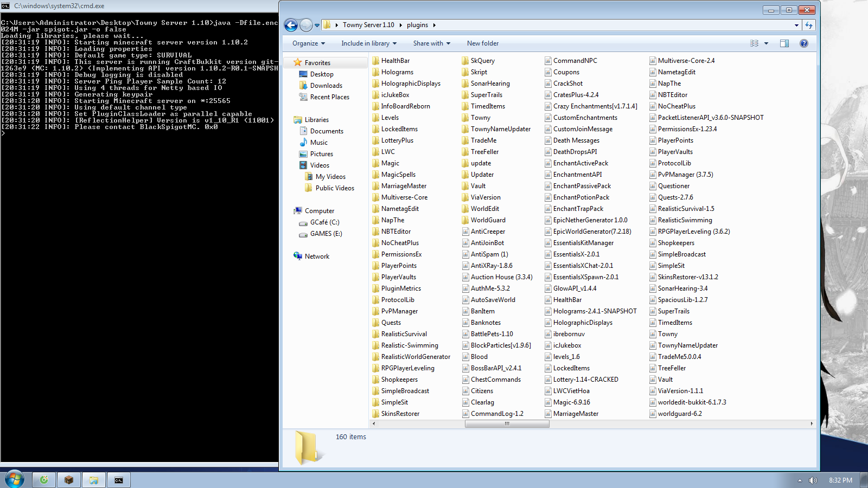Expand the arrow after plugins in the address bar

point(434,25)
